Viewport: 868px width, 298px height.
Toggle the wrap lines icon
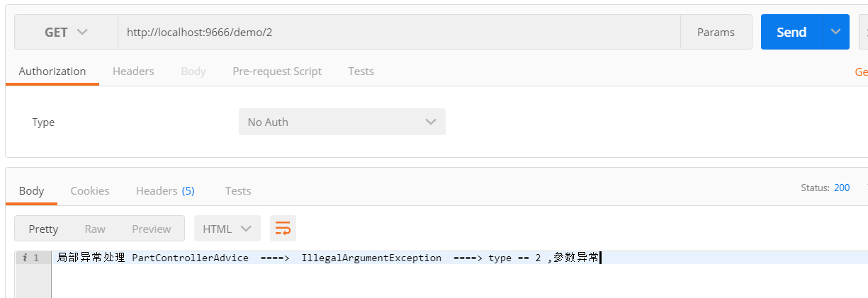click(283, 229)
